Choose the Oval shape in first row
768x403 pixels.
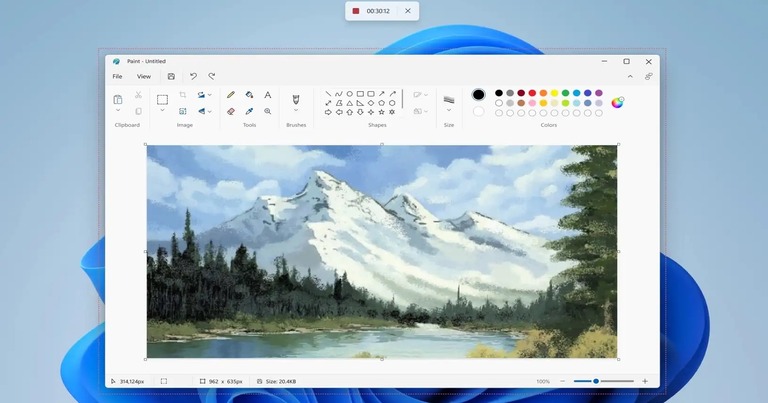pyautogui.click(x=350, y=94)
